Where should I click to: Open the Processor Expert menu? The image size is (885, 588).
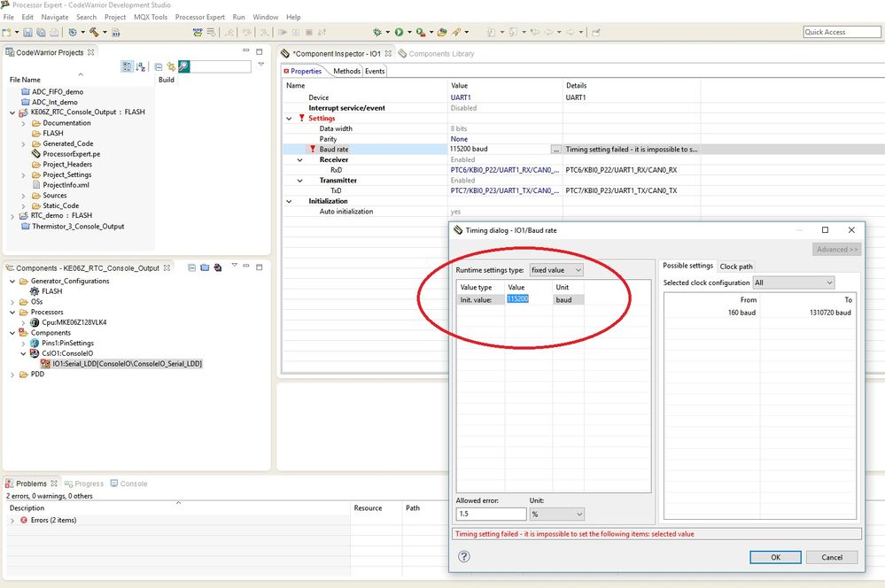click(x=200, y=17)
